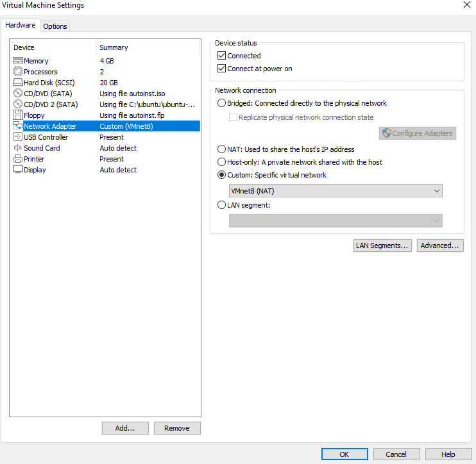Toggle Connect at power on

(x=221, y=68)
